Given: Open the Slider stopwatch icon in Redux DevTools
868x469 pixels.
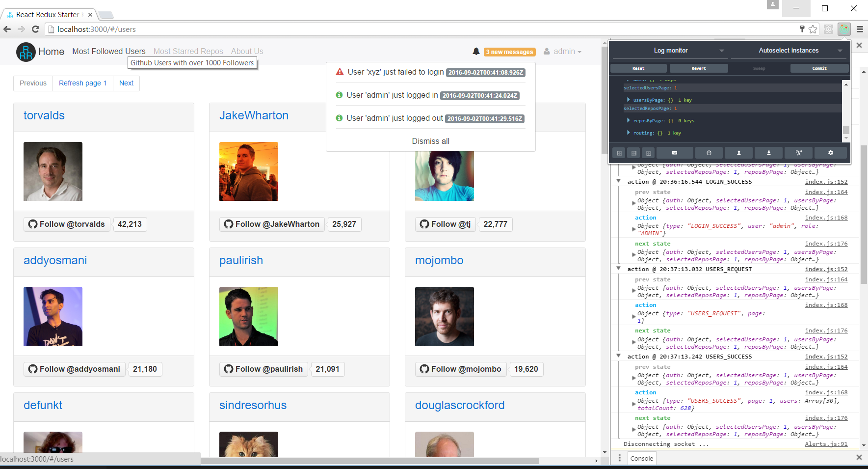Looking at the screenshot, I should [709, 153].
